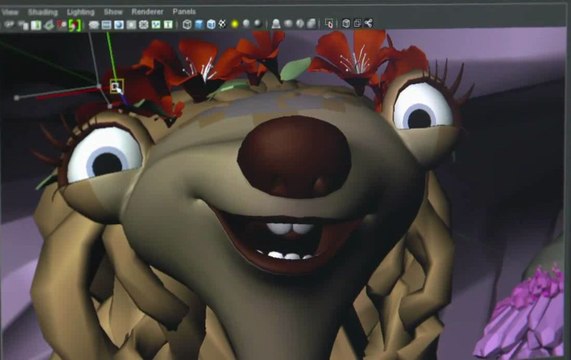Click the yellow manipulator center box
Viewport: 571px width, 360px height.
coord(117,86)
